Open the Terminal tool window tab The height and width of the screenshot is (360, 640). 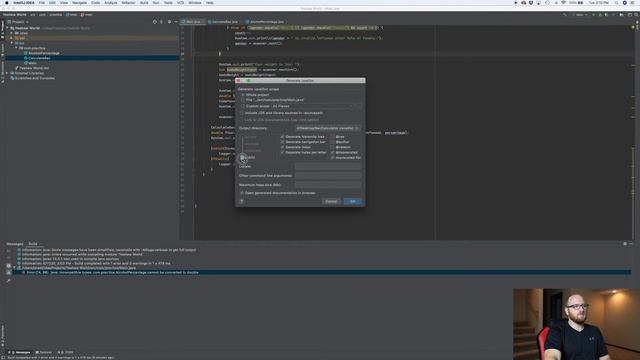44,352
